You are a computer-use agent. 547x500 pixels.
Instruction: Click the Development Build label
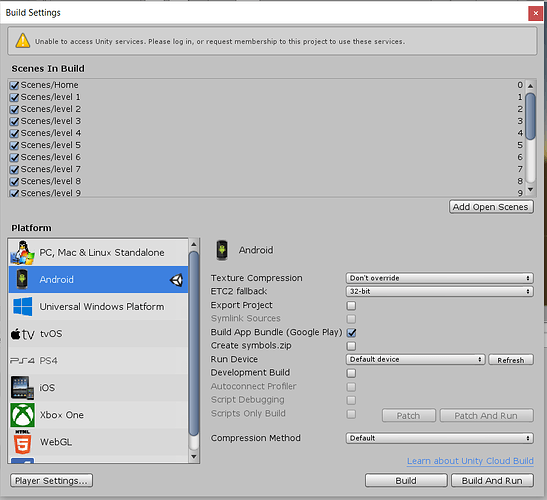click(250, 373)
